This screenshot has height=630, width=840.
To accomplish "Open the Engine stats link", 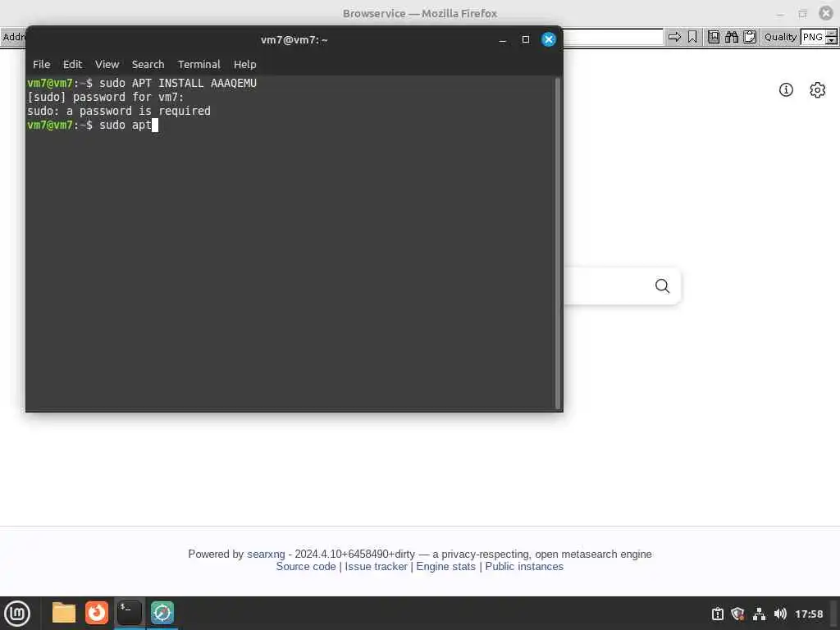I will (x=445, y=566).
